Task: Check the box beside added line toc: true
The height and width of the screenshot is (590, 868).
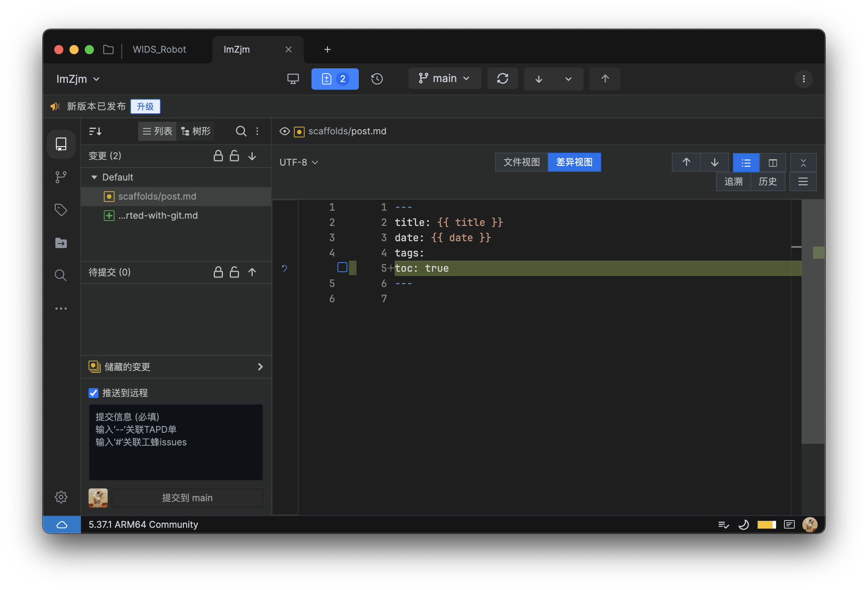Action: pos(342,268)
